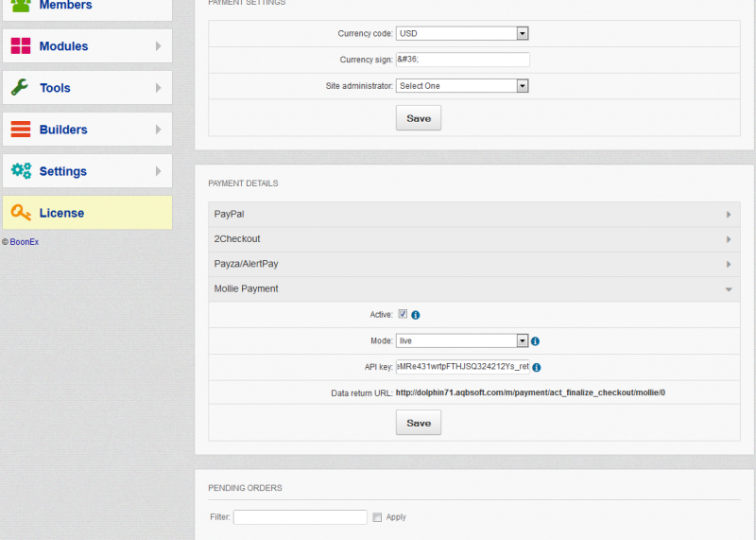Uncheck the Active checkbox for Mollie Payment
This screenshot has width=756, height=540.
tap(403, 314)
